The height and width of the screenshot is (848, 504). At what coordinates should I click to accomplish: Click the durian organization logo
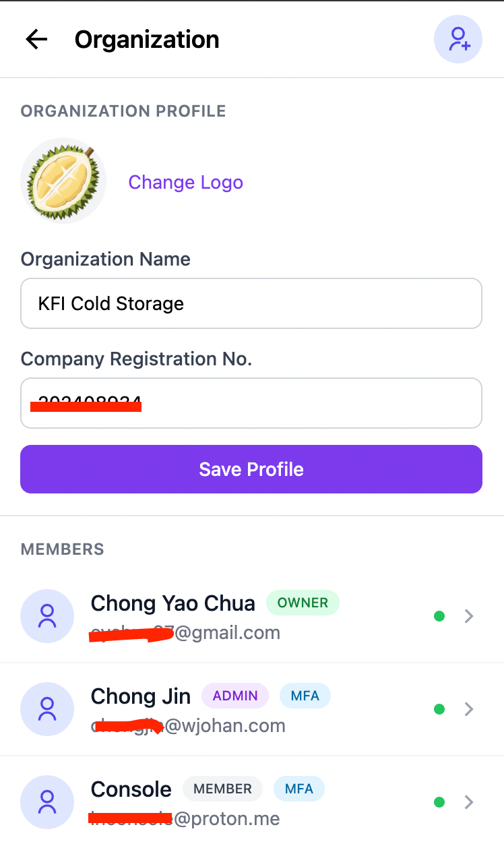63,181
